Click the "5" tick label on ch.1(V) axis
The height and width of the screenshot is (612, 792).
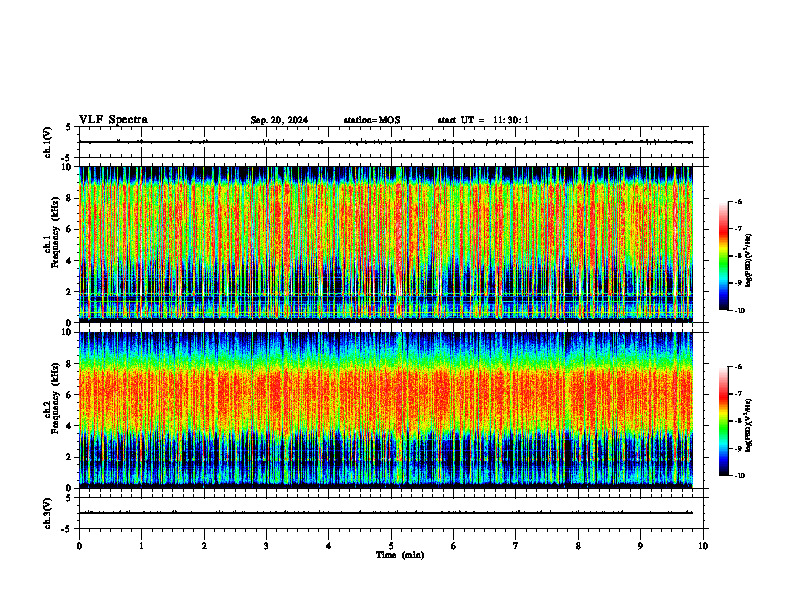tap(68, 127)
